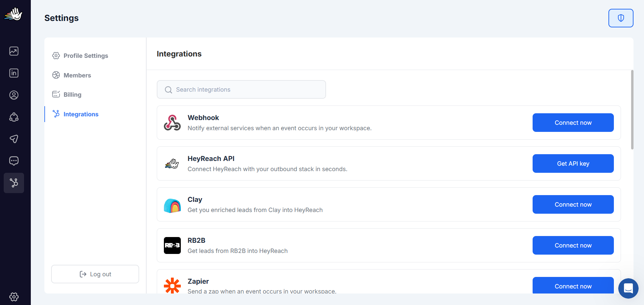
Task: Click the Settings page title
Action: tap(62, 18)
